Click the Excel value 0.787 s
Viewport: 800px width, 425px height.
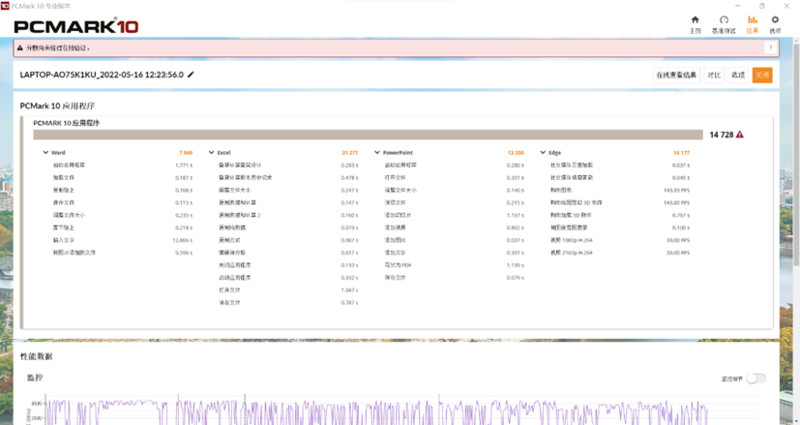349,303
